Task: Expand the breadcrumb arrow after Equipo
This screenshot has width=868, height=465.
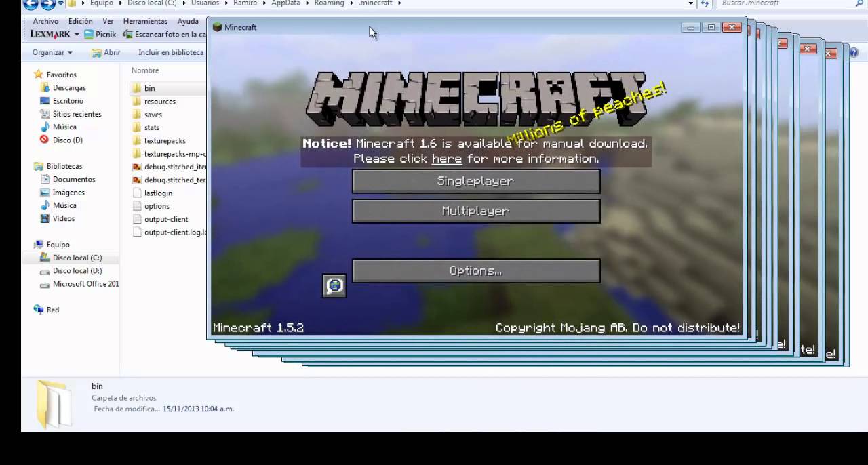Action: point(120,3)
